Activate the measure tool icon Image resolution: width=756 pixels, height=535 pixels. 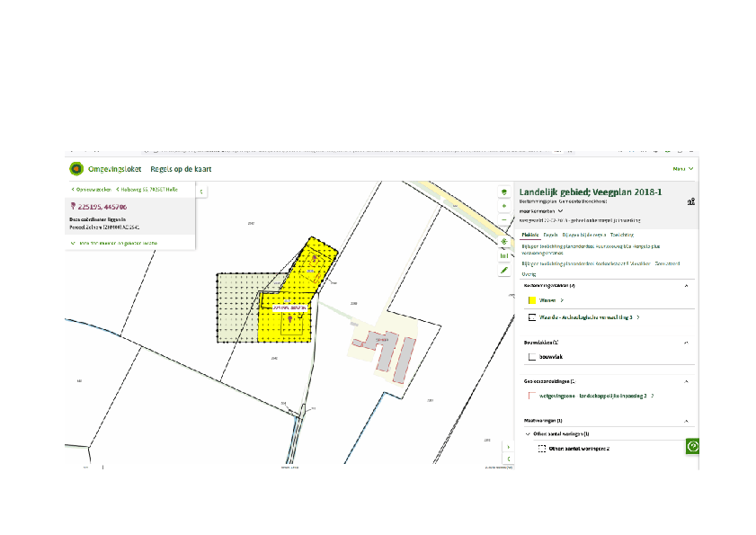coord(503,254)
